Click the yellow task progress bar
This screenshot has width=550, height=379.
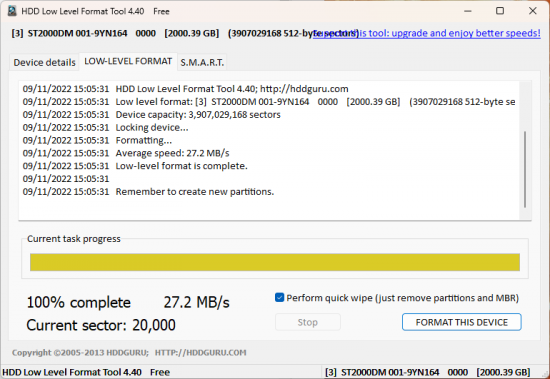pos(275,262)
